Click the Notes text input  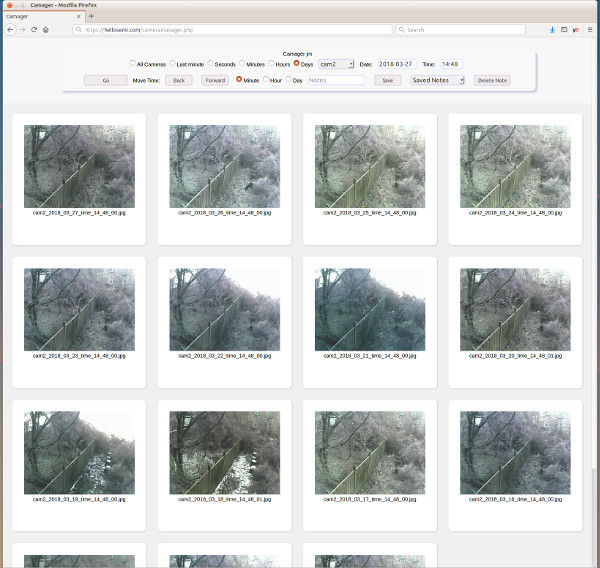point(336,80)
